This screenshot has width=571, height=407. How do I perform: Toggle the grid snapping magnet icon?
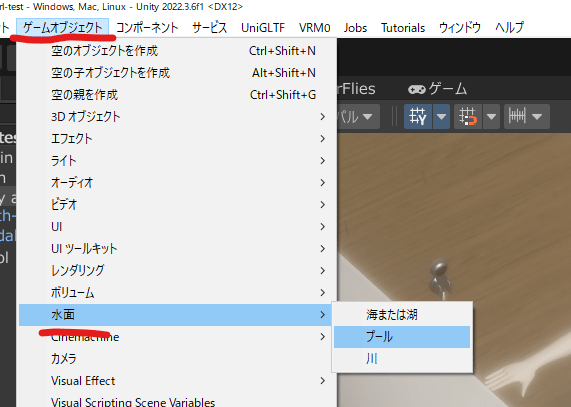click(x=468, y=116)
